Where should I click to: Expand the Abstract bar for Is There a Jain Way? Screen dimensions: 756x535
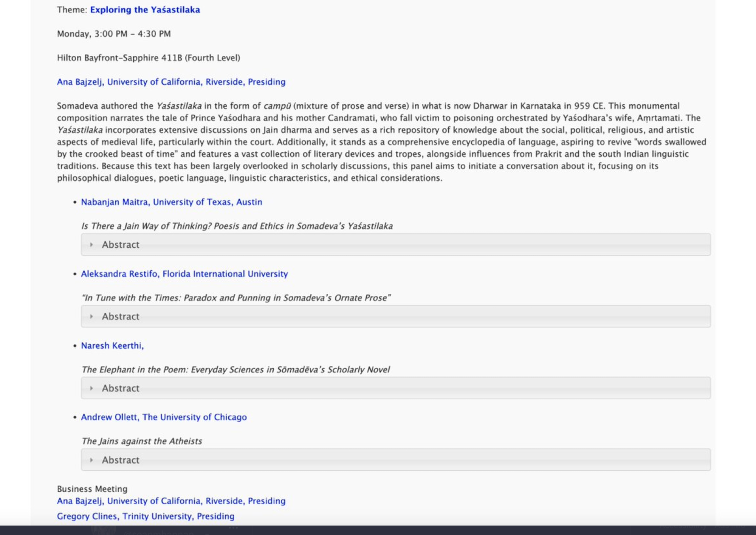point(395,245)
